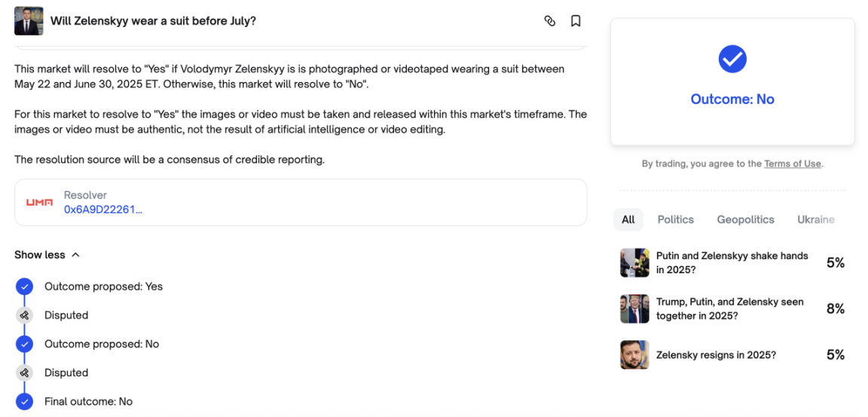Click the 'Outcome proposed: Yes' check icon
This screenshot has height=417, width=868.
tap(25, 287)
